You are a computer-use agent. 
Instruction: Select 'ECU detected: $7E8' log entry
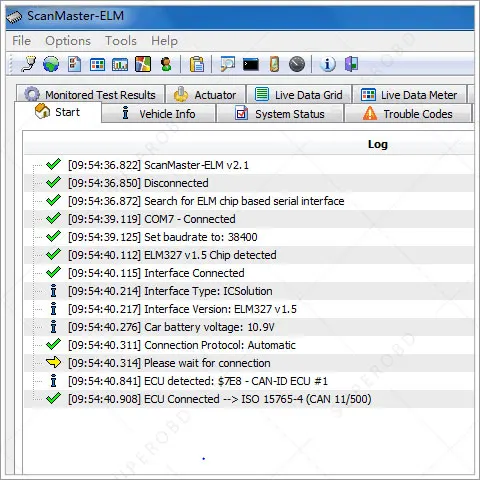pyautogui.click(x=249, y=381)
